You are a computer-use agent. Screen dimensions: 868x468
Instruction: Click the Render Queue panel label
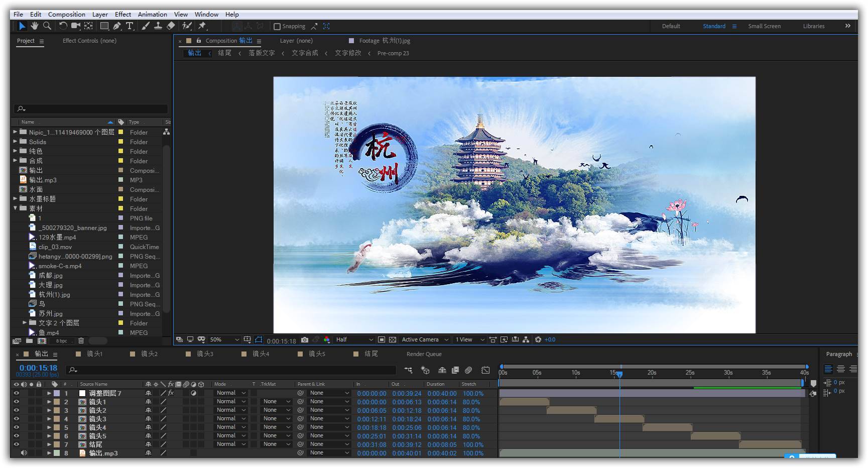[424, 354]
